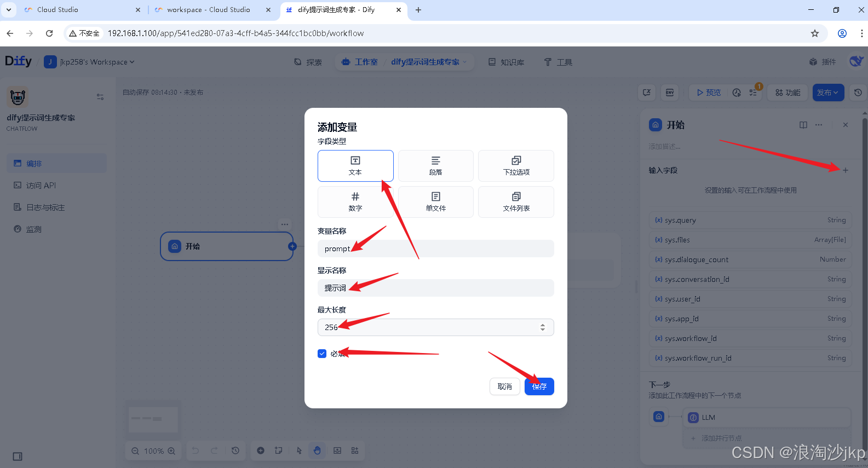The width and height of the screenshot is (868, 468).
Task: Select the sys.workflow_run_id variable row
Action: pyautogui.click(x=750, y=358)
